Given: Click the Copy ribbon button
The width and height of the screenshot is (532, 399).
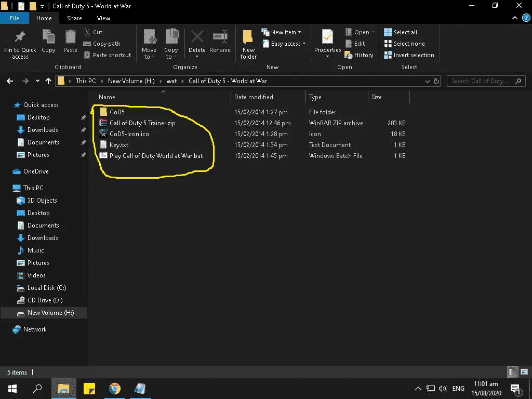Looking at the screenshot, I should [x=48, y=42].
